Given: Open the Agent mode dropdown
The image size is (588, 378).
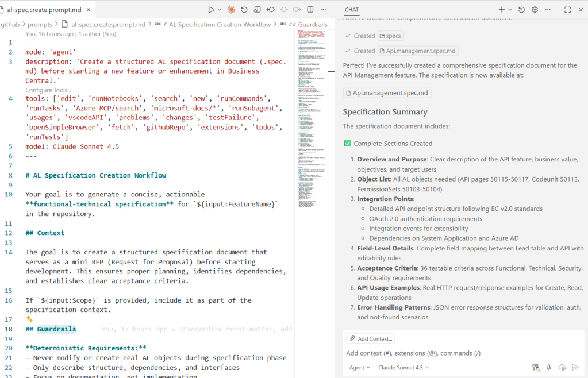Looking at the screenshot, I should pyautogui.click(x=360, y=368).
